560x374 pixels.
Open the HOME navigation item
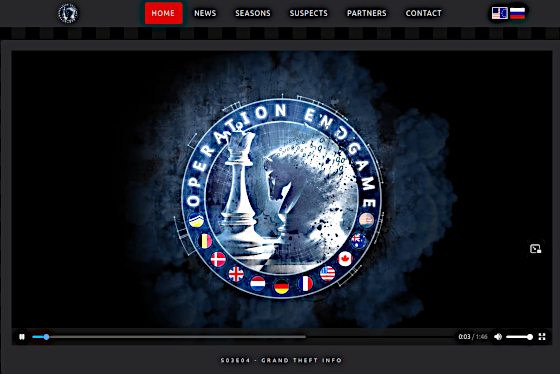pyautogui.click(x=163, y=13)
